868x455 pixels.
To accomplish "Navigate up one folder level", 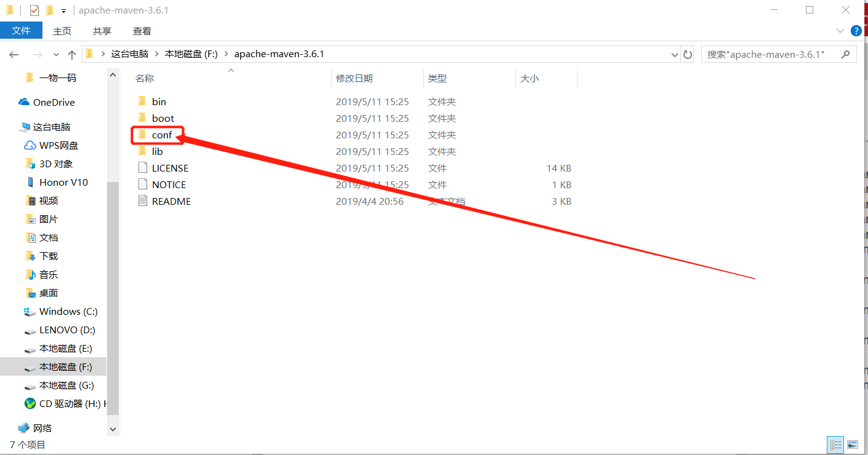I will 71,53.
